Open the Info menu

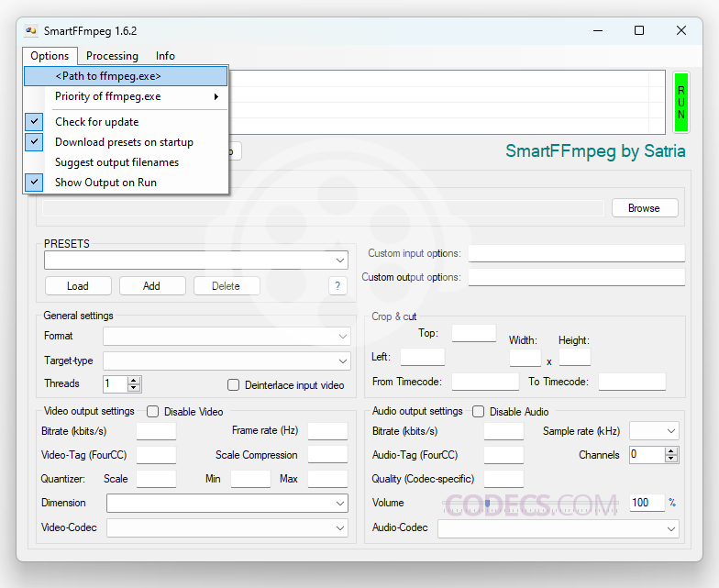(x=165, y=56)
